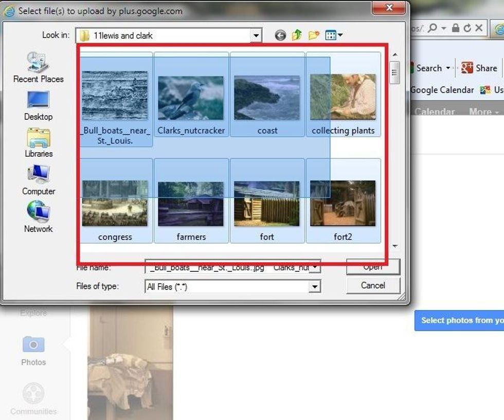Open the Files of type dropdown
Viewport: 504px width, 420px height.
[315, 287]
